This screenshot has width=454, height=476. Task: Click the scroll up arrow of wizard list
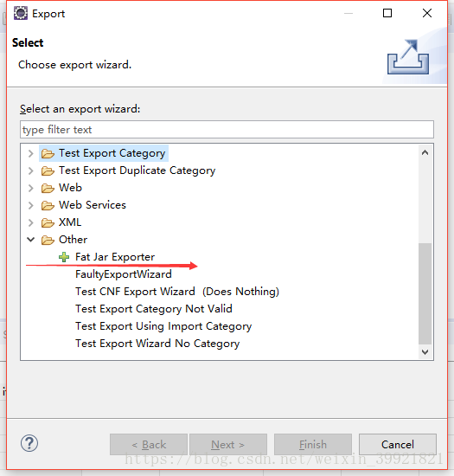pyautogui.click(x=425, y=152)
